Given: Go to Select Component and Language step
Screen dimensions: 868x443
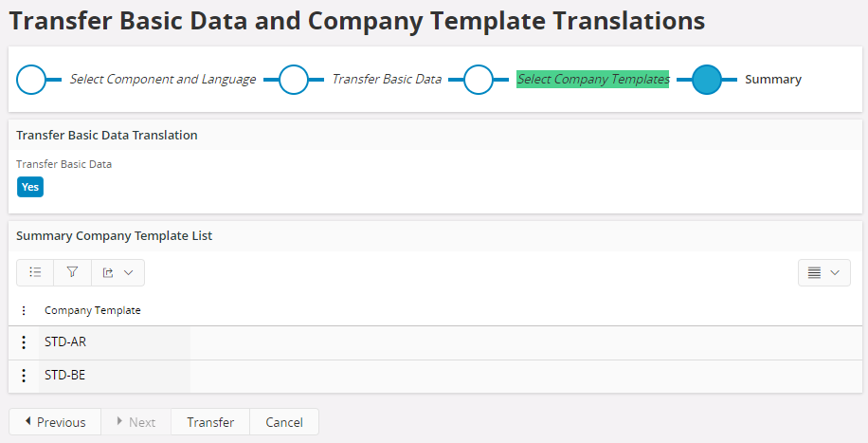Looking at the screenshot, I should tap(163, 80).
